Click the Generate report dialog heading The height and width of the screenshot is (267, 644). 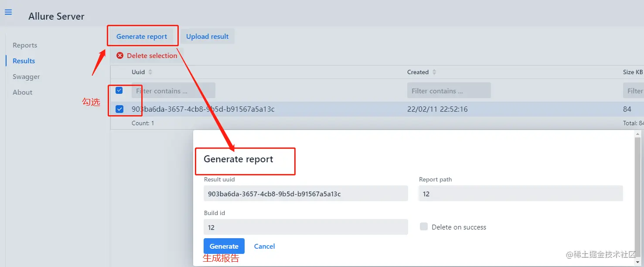coord(239,159)
